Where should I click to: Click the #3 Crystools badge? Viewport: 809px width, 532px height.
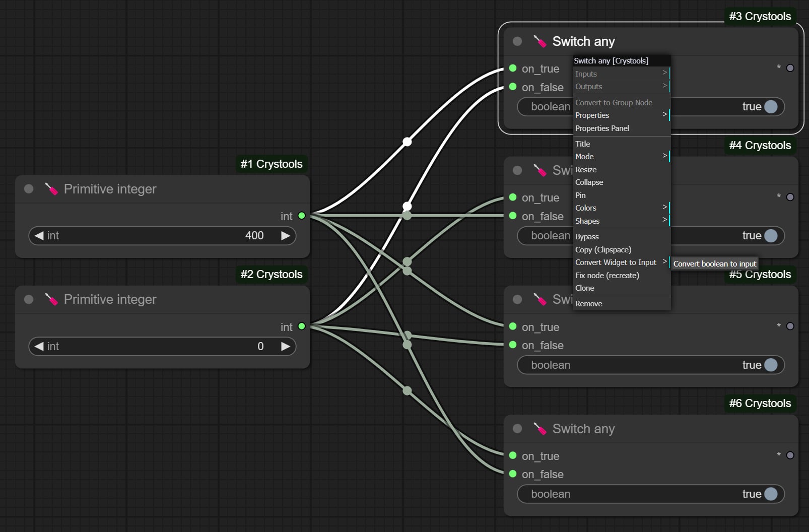click(x=760, y=17)
